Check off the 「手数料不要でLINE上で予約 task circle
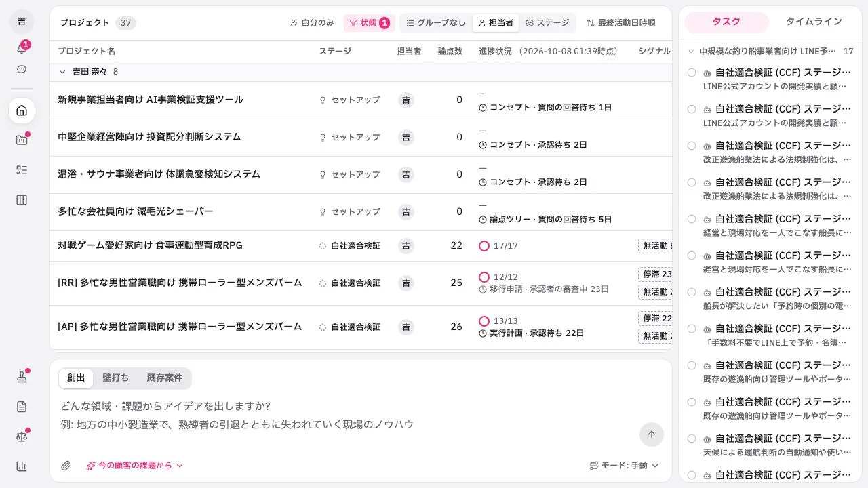Viewport: 868px width, 488px height. pos(692,329)
